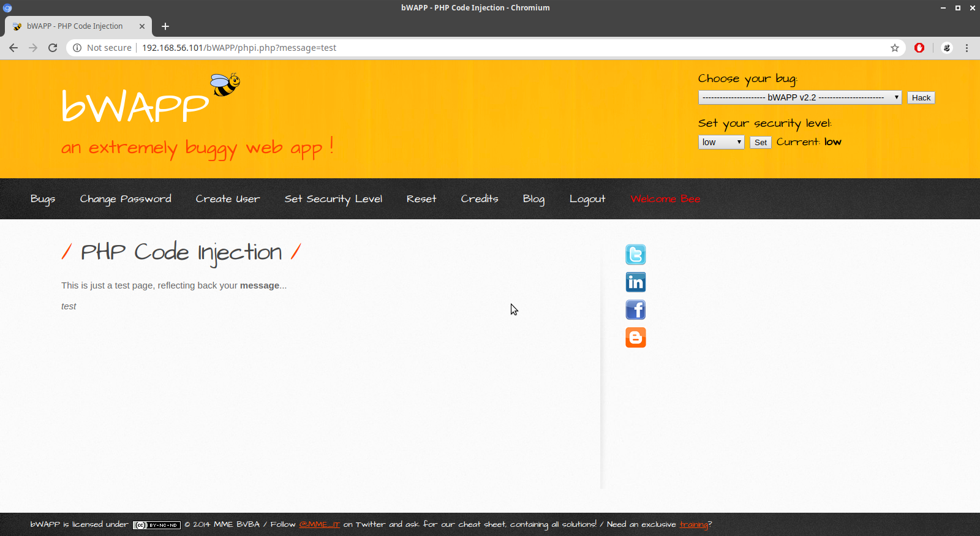980x536 pixels.
Task: Click 'an extremely buggy web app' tagline
Action: point(197,148)
